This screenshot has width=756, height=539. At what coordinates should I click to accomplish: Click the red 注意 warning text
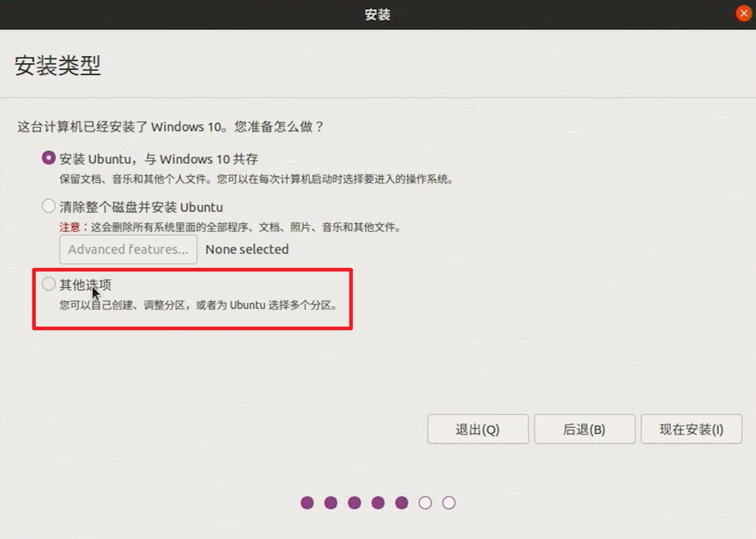pyautogui.click(x=70, y=228)
